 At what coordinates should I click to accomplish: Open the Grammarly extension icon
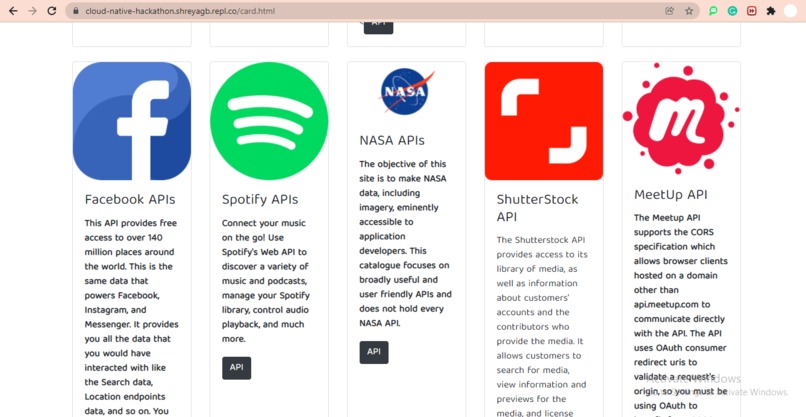[732, 11]
